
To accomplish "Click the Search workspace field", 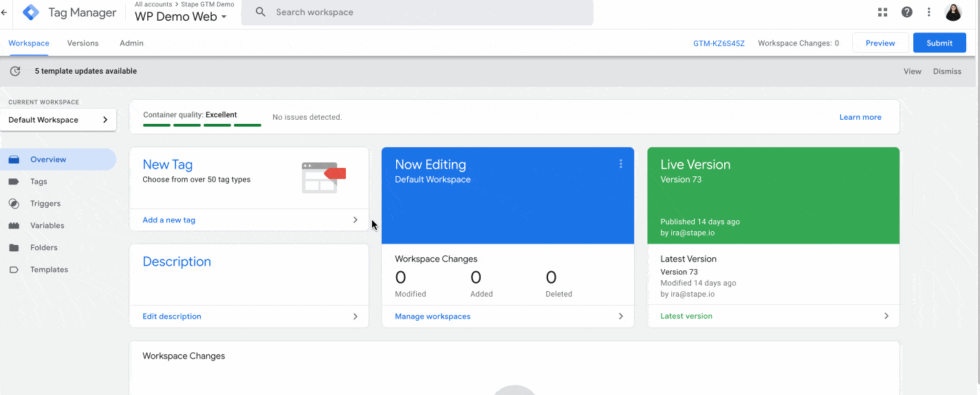I will pos(426,12).
